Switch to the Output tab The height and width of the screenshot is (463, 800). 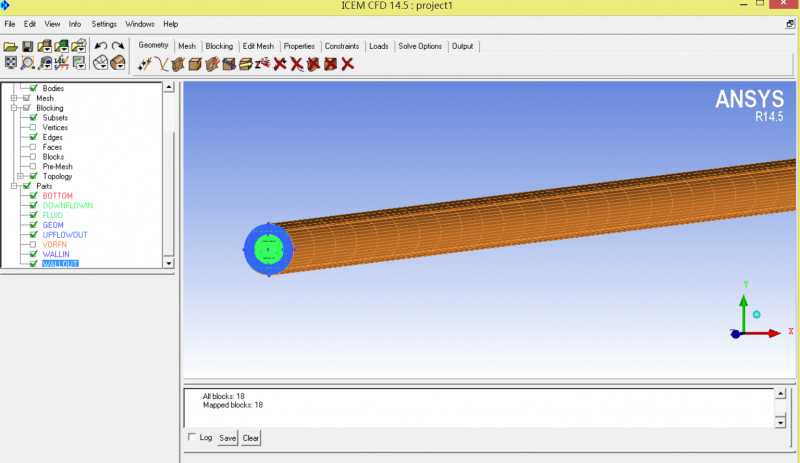point(462,46)
